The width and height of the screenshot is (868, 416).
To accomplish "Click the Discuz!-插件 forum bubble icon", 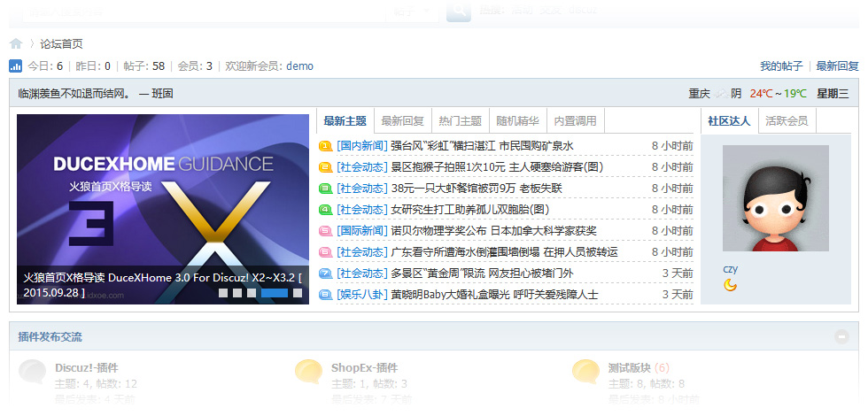I will click(33, 371).
